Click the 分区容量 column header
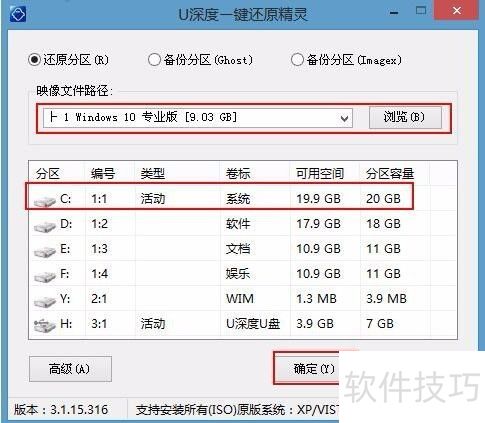 pos(390,174)
